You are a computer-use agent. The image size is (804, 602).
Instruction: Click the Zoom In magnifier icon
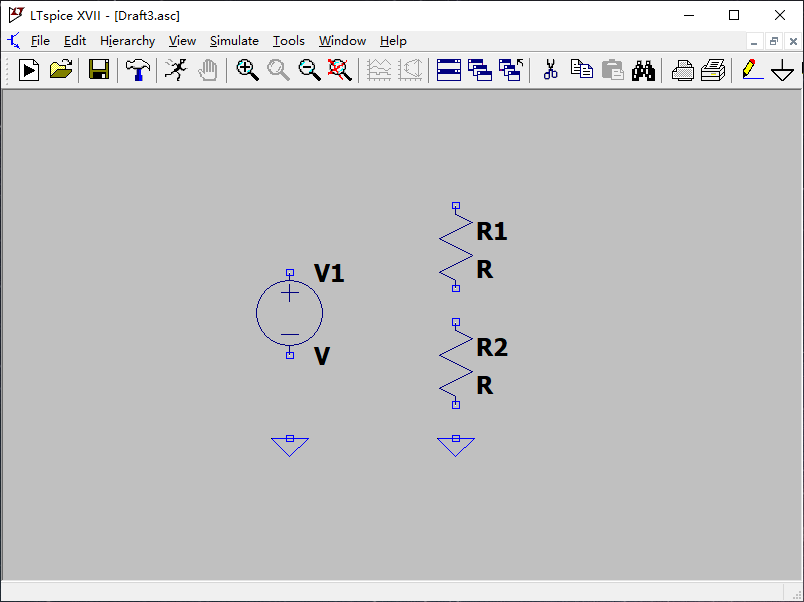coord(247,70)
